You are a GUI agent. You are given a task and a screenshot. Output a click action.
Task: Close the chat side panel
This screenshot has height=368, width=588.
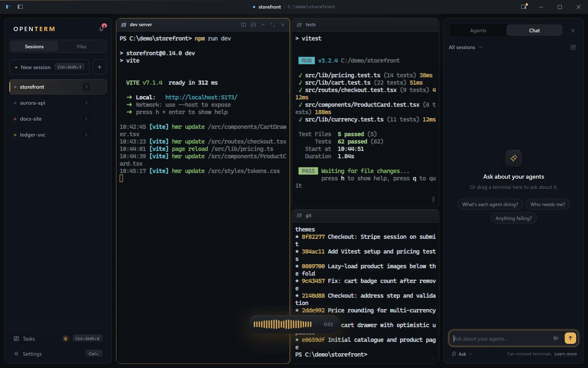573,31
